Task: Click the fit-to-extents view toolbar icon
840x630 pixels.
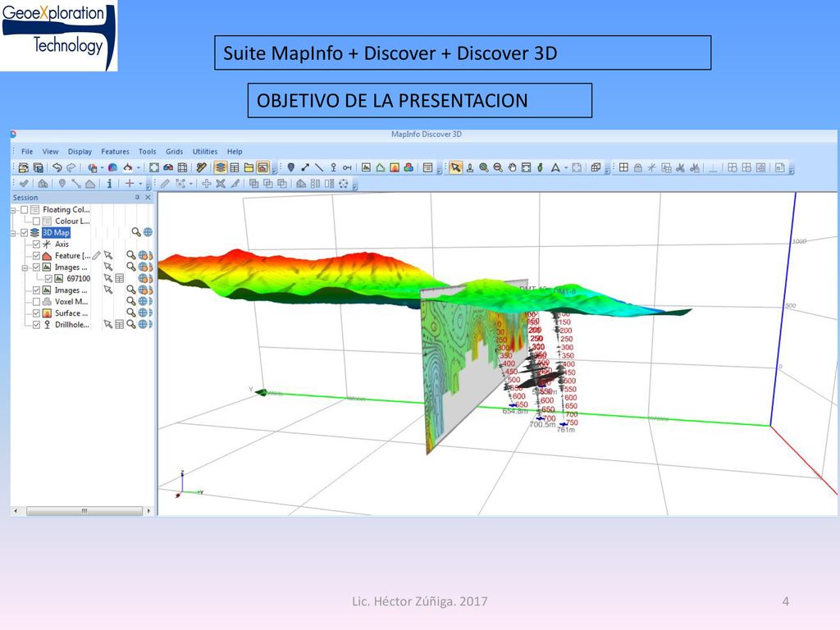Action: pyautogui.click(x=526, y=167)
